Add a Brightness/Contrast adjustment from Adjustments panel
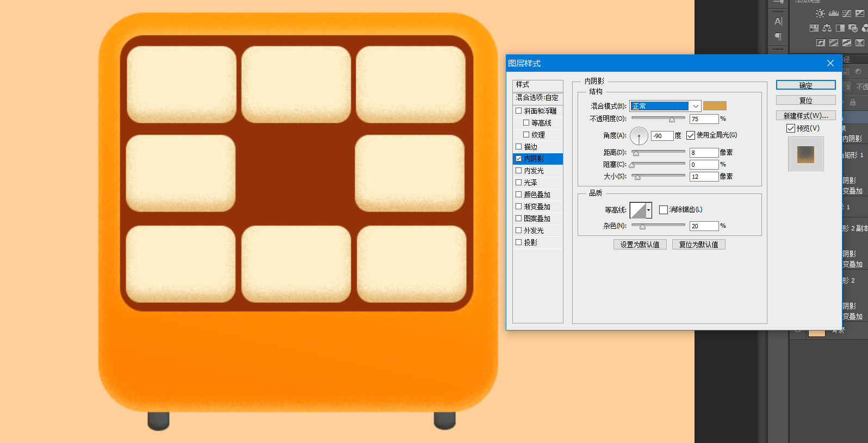The image size is (868, 443). (820, 14)
